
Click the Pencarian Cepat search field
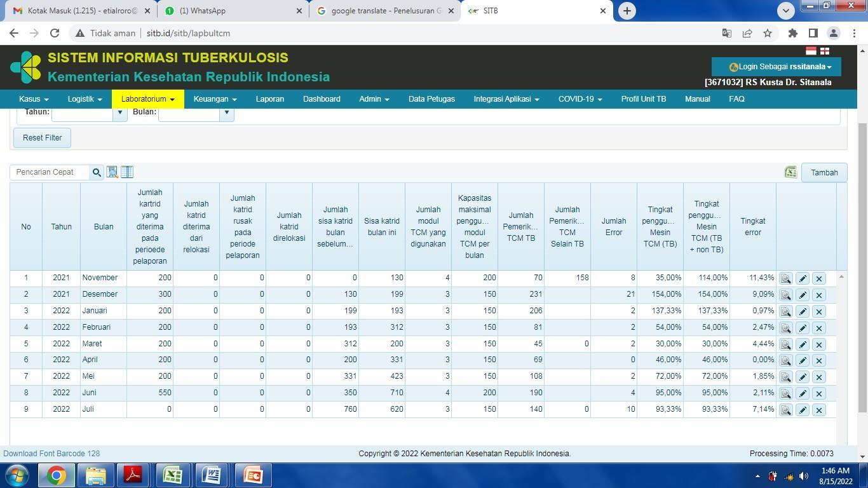tap(50, 172)
